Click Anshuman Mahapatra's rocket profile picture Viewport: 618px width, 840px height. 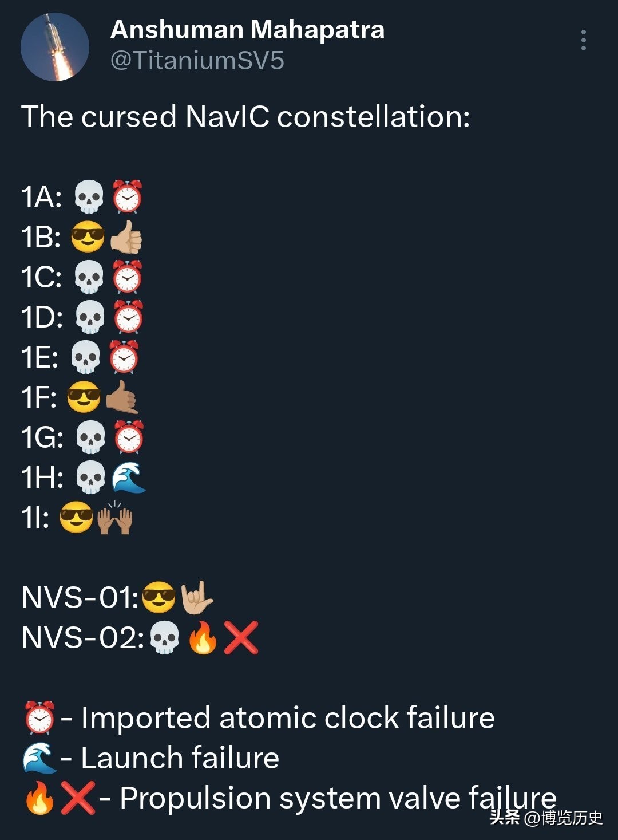[x=55, y=47]
